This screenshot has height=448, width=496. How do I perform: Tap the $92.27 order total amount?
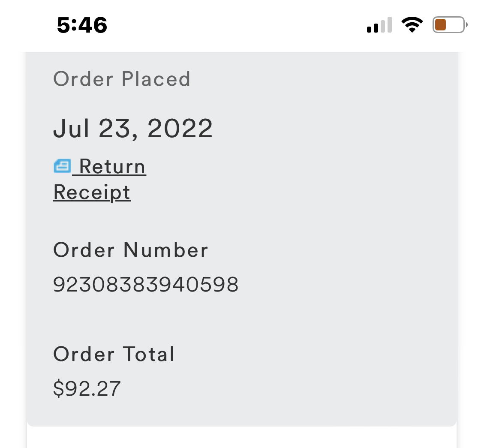[87, 388]
